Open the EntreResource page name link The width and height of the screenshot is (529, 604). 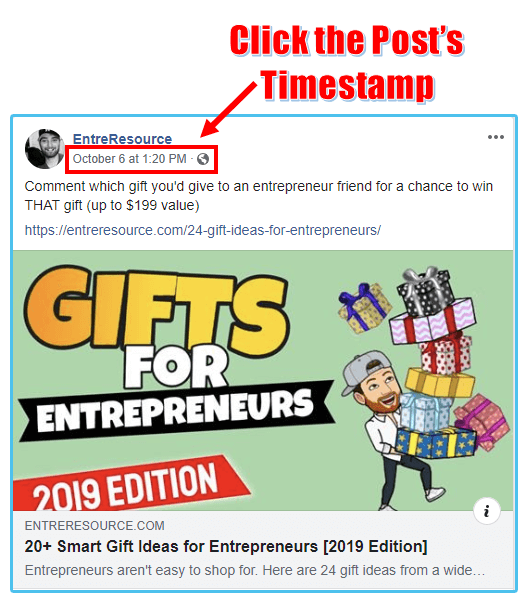point(122,139)
